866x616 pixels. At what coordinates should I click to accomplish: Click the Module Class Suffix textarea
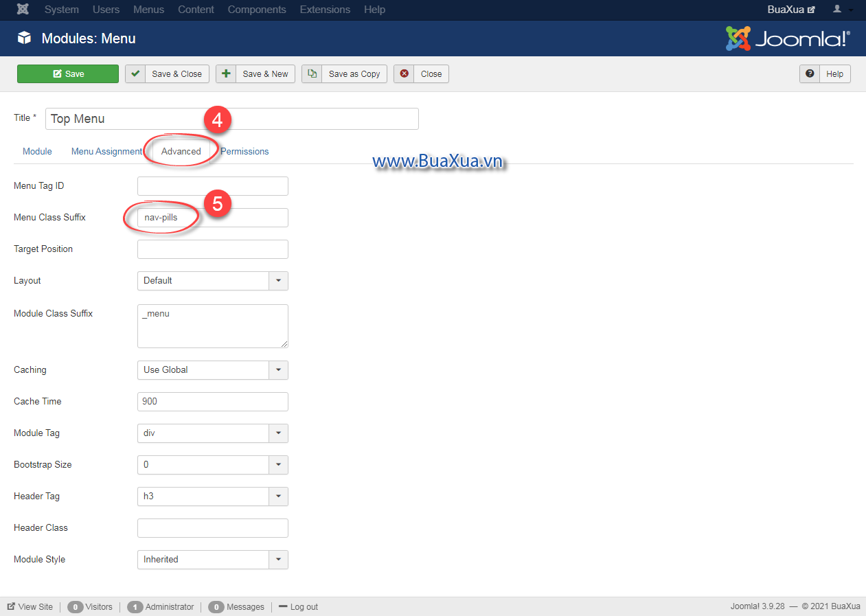pos(213,326)
